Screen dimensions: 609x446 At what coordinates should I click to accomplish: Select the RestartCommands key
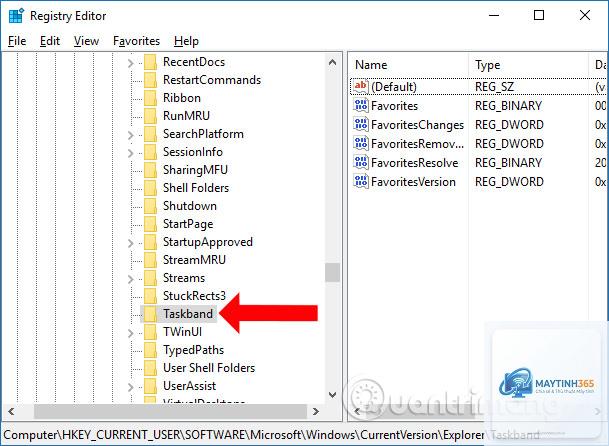pyautogui.click(x=212, y=80)
